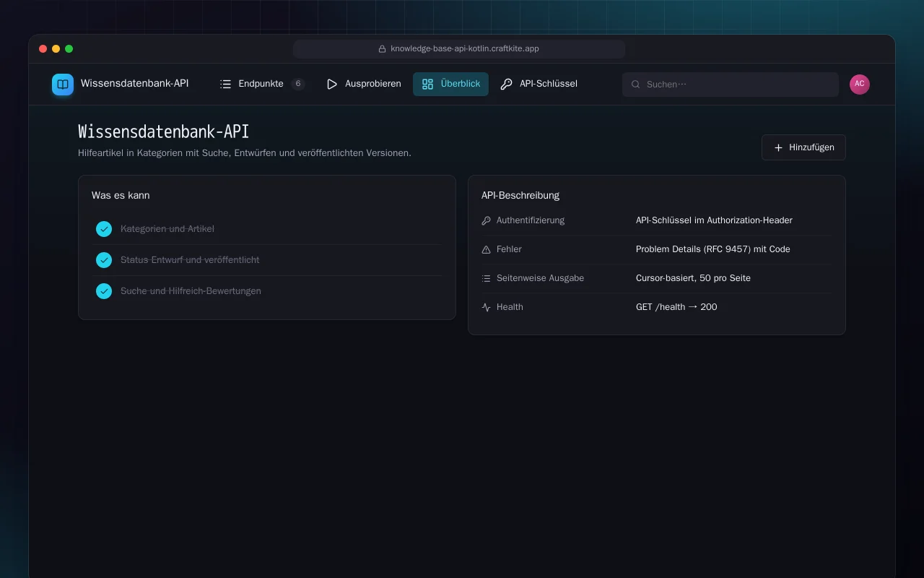
Task: Open the Endpunkte tab
Action: coord(262,84)
